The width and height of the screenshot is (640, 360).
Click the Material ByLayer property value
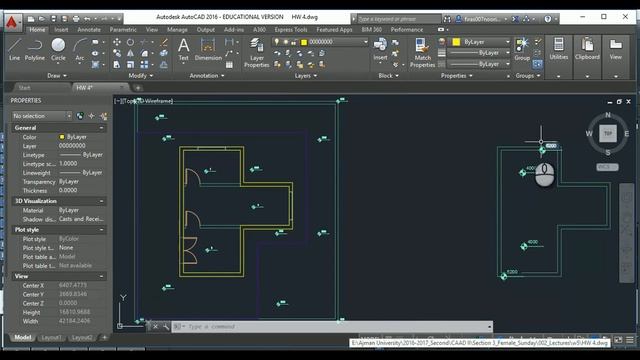(69, 210)
